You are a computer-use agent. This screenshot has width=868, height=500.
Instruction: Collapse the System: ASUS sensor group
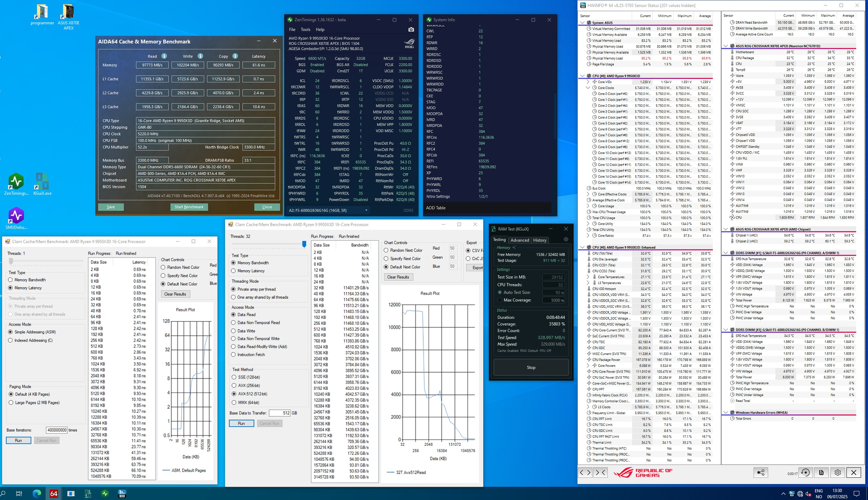click(x=582, y=23)
